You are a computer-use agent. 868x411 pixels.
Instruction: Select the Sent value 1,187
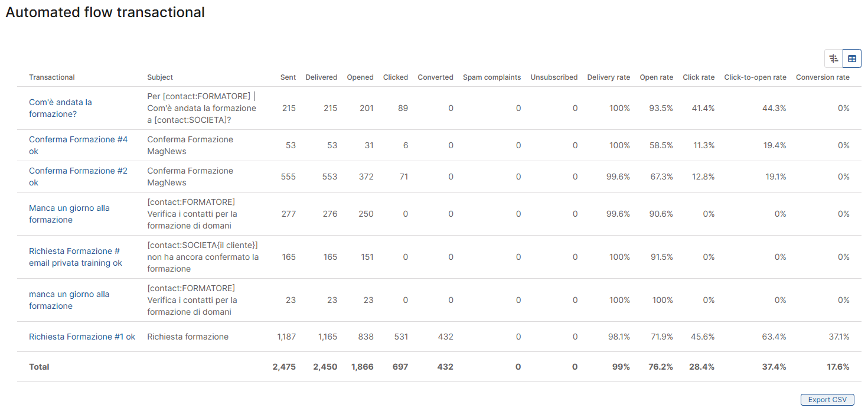point(286,337)
